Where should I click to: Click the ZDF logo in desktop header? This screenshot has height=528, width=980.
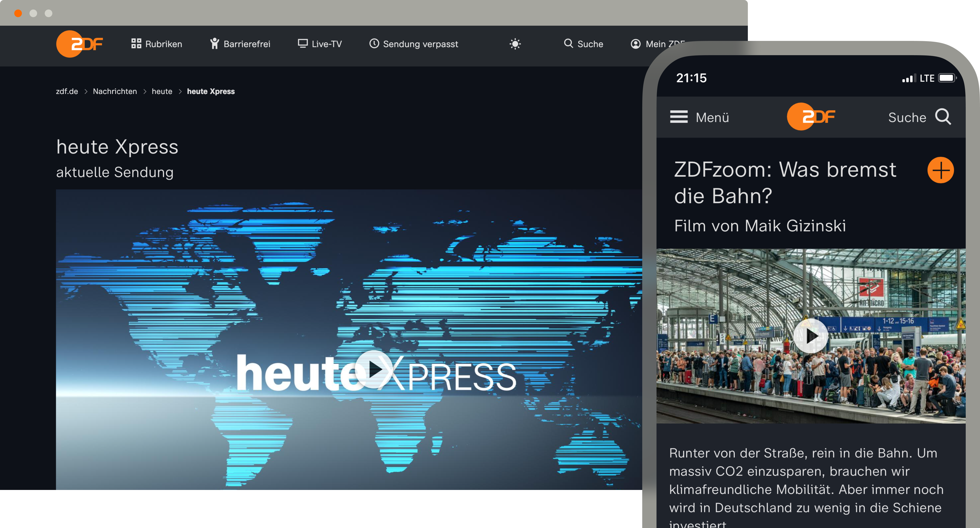79,44
